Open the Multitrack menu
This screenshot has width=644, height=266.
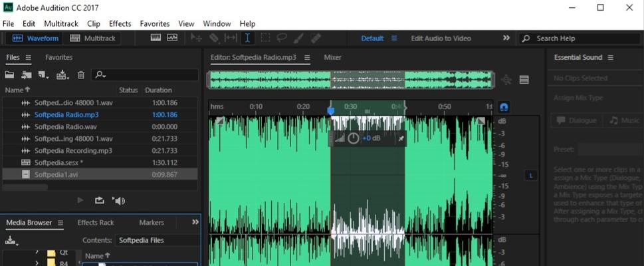61,23
